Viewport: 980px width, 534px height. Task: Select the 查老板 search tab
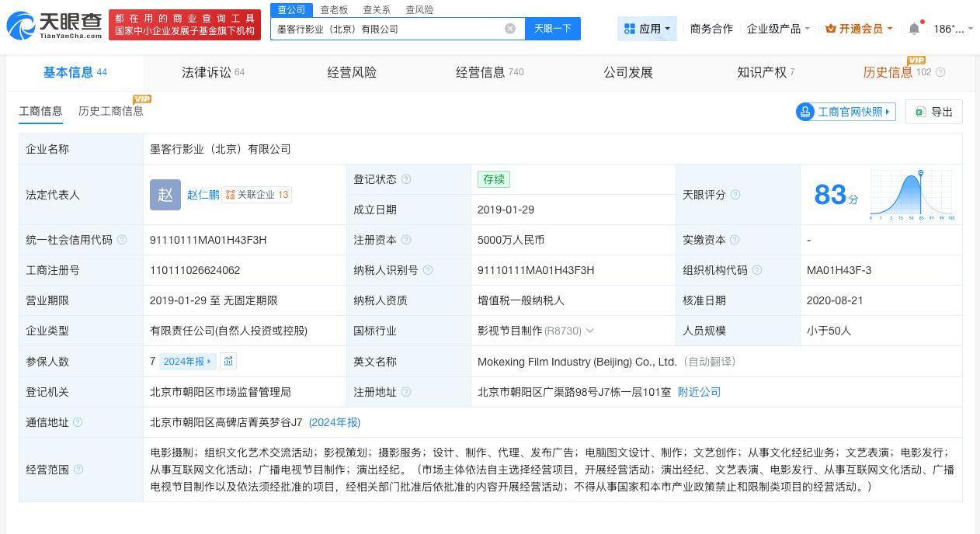[334, 9]
